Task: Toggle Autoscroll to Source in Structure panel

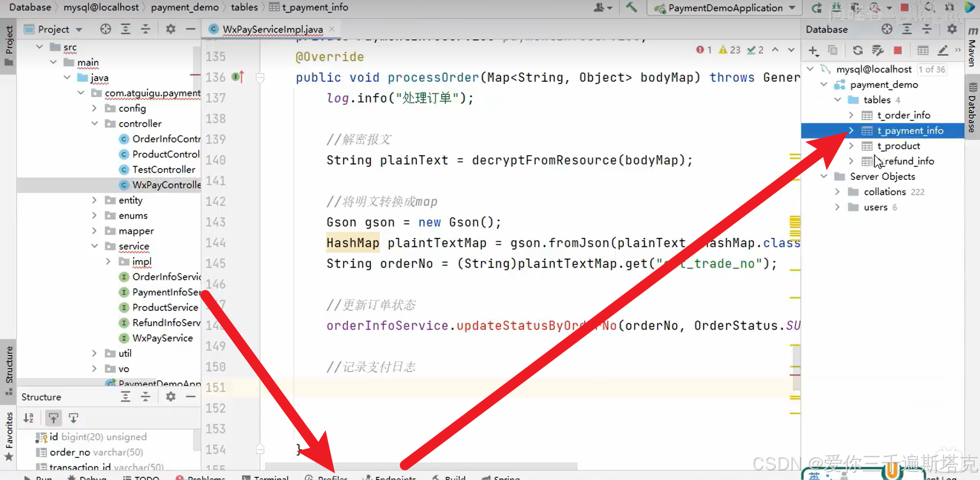Action: [x=54, y=418]
